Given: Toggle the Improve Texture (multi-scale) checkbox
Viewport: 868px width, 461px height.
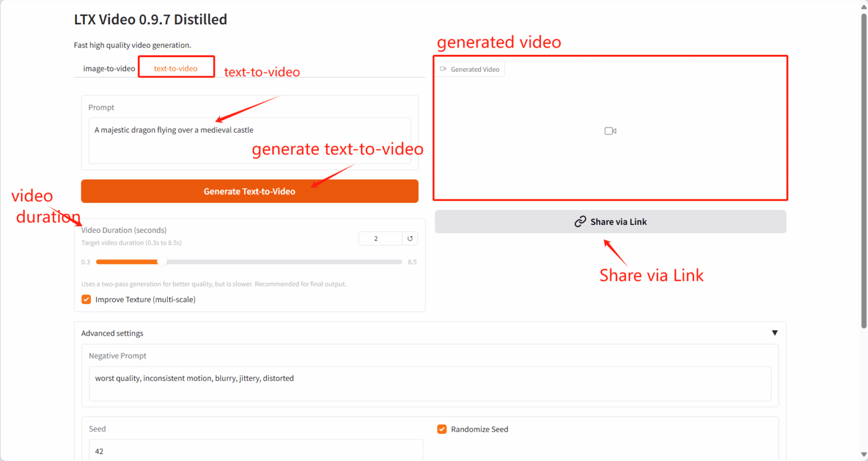Looking at the screenshot, I should pos(86,299).
